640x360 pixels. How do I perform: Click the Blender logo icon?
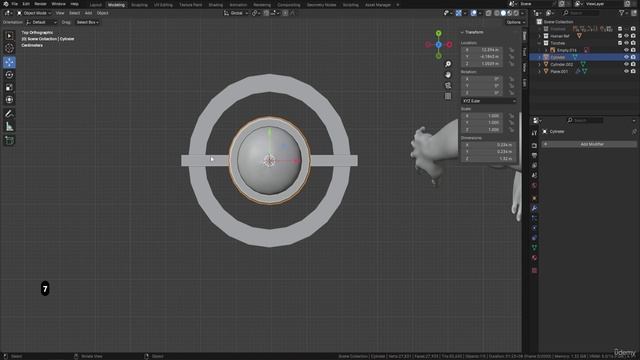6,4
